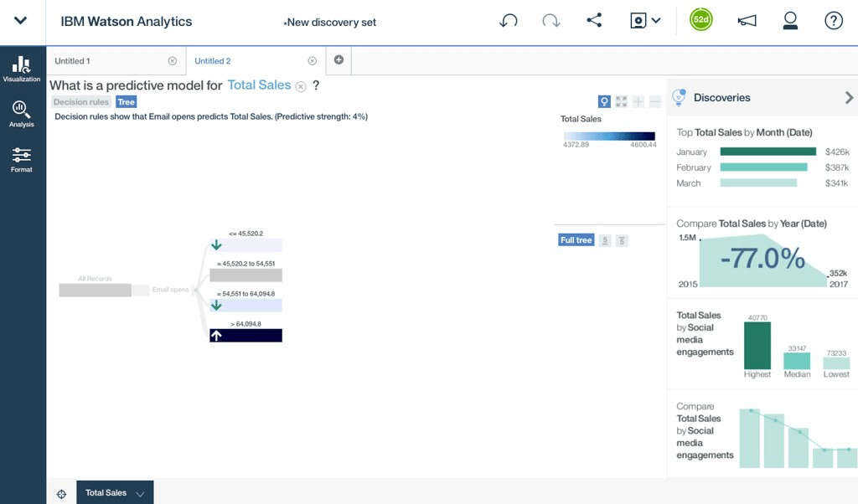Switch the model view to Decision rules
The width and height of the screenshot is (858, 504).
point(80,101)
